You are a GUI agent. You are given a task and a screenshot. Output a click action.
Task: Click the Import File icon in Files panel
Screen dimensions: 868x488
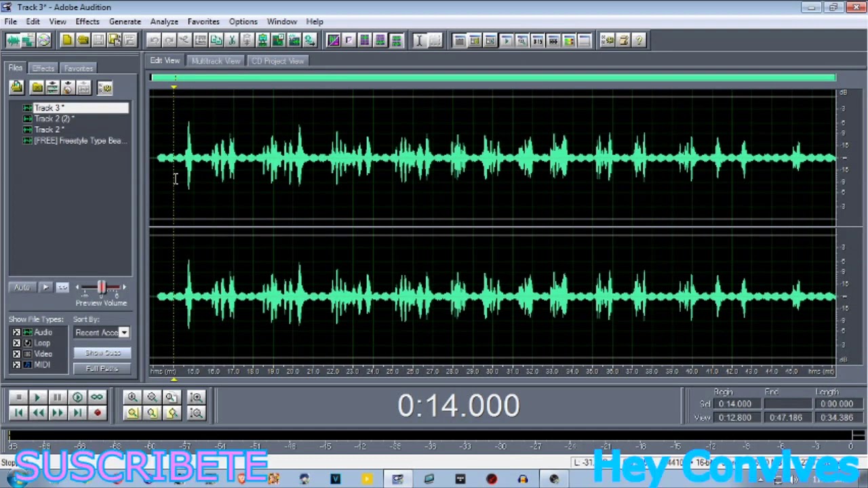click(x=16, y=87)
